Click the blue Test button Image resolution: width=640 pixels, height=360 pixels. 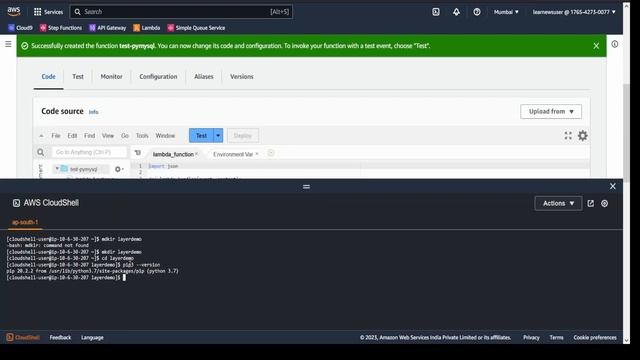tap(201, 136)
